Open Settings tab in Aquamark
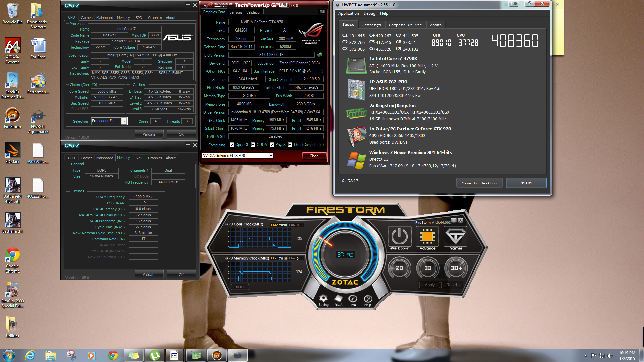 click(371, 25)
